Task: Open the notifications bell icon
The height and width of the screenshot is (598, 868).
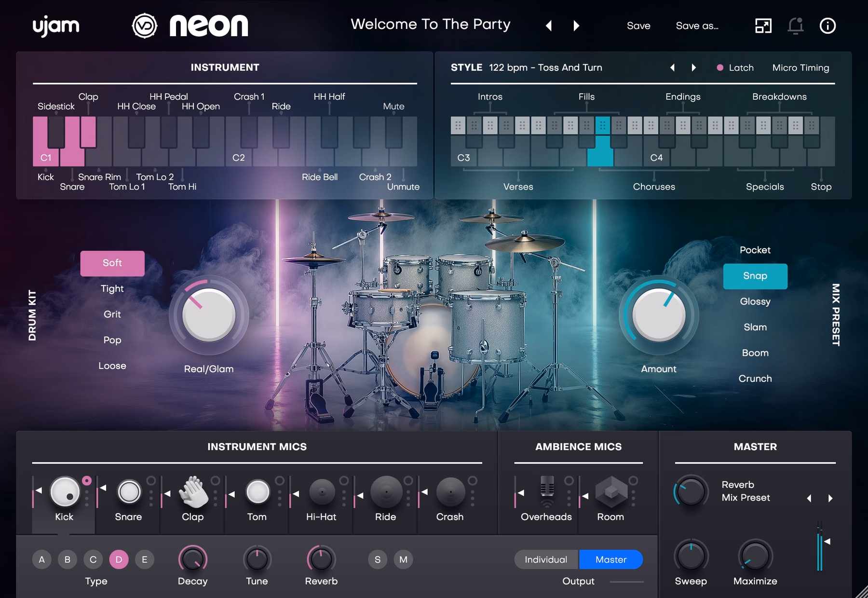Action: 796,26
